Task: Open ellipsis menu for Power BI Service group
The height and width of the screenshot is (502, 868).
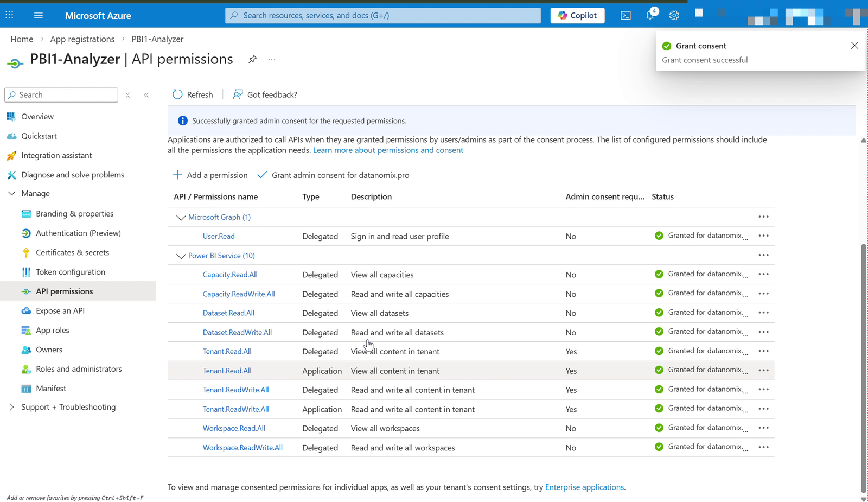Action: [x=763, y=255]
